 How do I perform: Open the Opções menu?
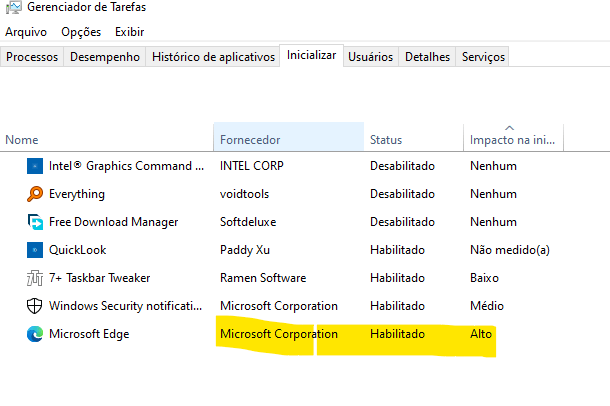81,32
